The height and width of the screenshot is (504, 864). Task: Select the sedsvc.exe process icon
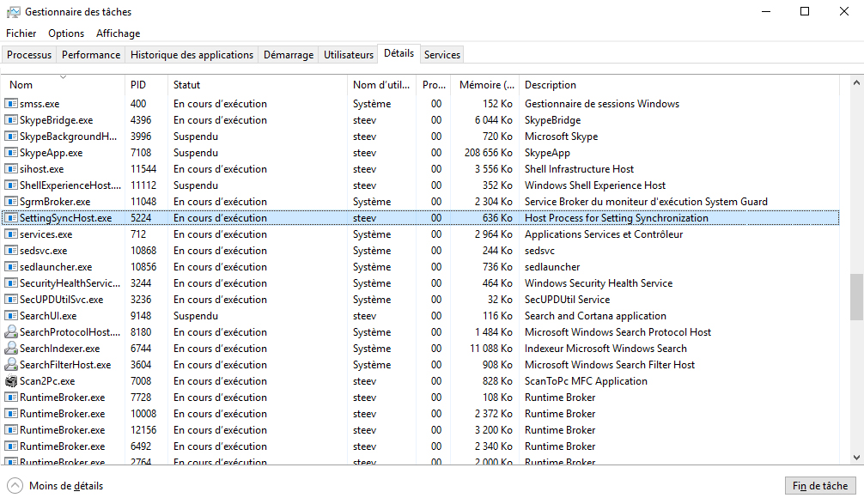click(x=11, y=251)
